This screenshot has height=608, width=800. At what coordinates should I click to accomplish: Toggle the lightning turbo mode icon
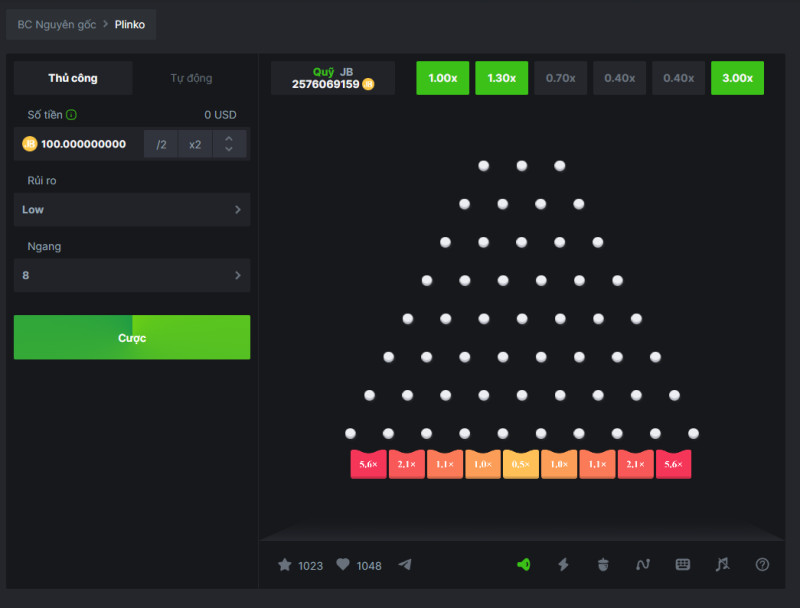point(563,565)
